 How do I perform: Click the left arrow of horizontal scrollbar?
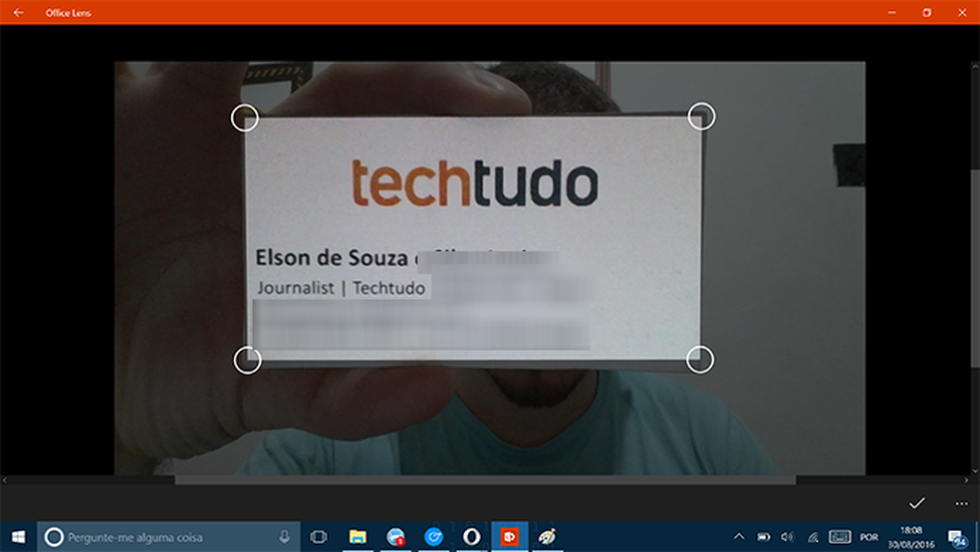(4, 480)
